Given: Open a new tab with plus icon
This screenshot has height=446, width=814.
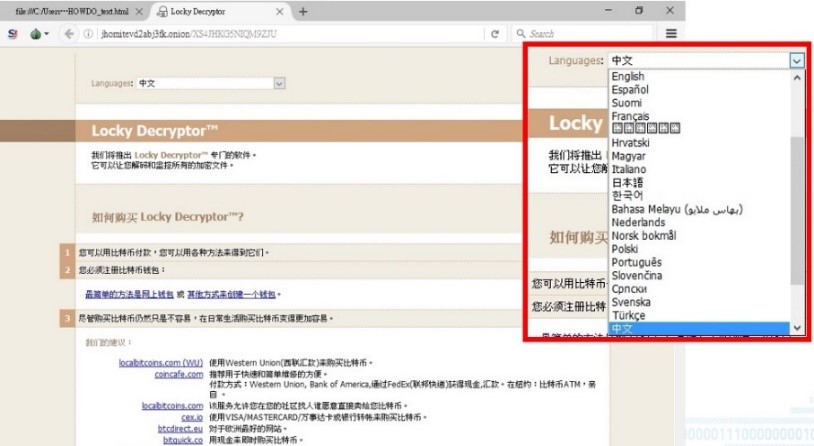Looking at the screenshot, I should (x=303, y=12).
